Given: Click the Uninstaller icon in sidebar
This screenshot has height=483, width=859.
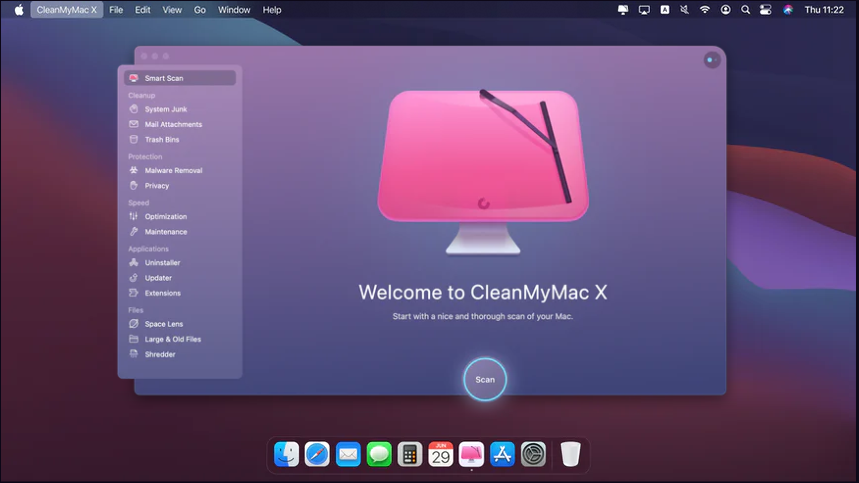Looking at the screenshot, I should coord(134,262).
